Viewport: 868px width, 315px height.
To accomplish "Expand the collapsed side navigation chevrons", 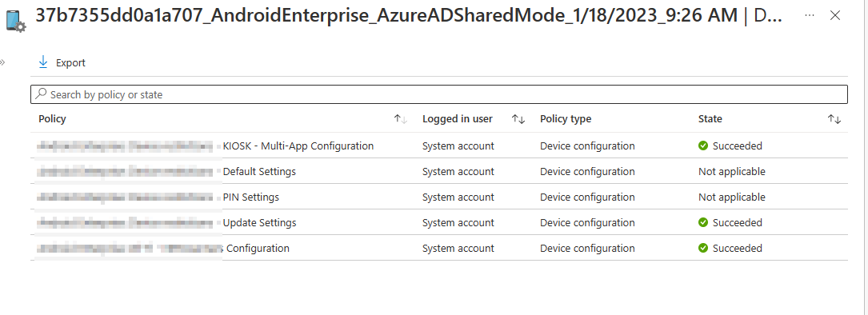I will click(2, 62).
